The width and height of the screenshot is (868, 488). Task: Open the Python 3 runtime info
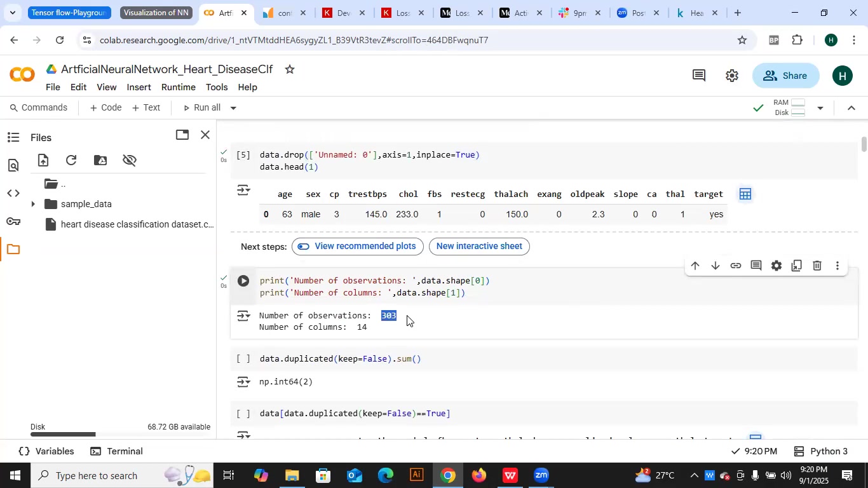coord(821,452)
